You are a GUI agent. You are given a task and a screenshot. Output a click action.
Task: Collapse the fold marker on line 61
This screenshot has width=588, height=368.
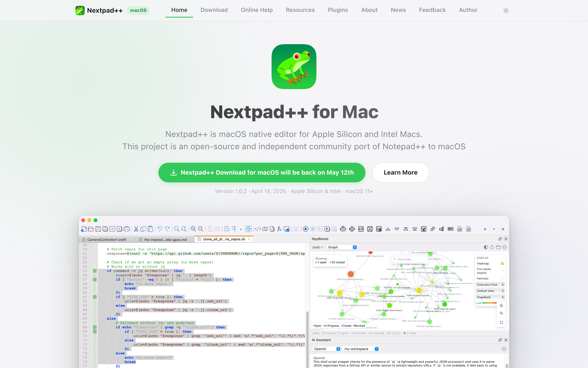[x=95, y=297]
